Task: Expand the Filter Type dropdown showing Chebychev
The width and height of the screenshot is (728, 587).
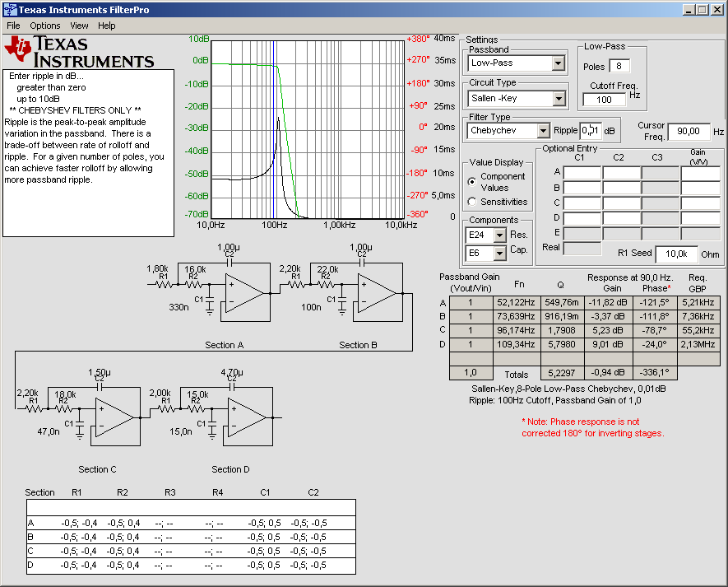Action: point(543,131)
